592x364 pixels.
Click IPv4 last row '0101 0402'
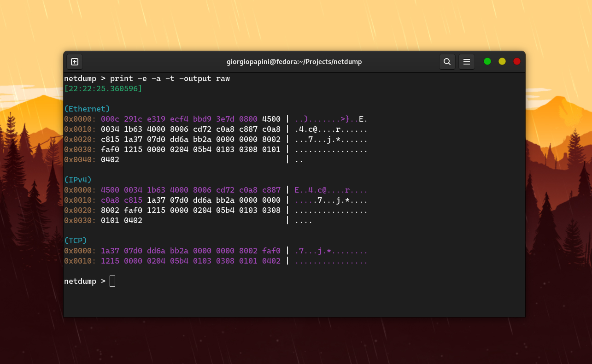tap(122, 220)
